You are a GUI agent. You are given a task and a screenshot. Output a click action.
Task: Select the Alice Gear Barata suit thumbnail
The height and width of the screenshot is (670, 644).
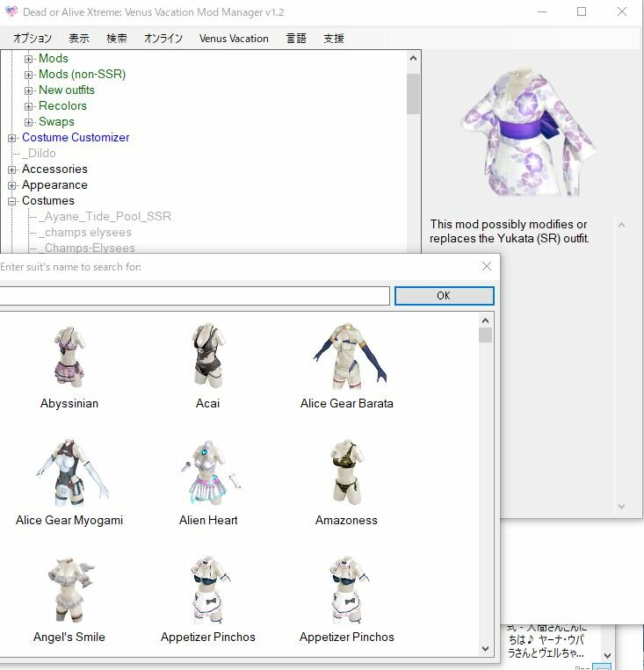[x=349, y=356]
